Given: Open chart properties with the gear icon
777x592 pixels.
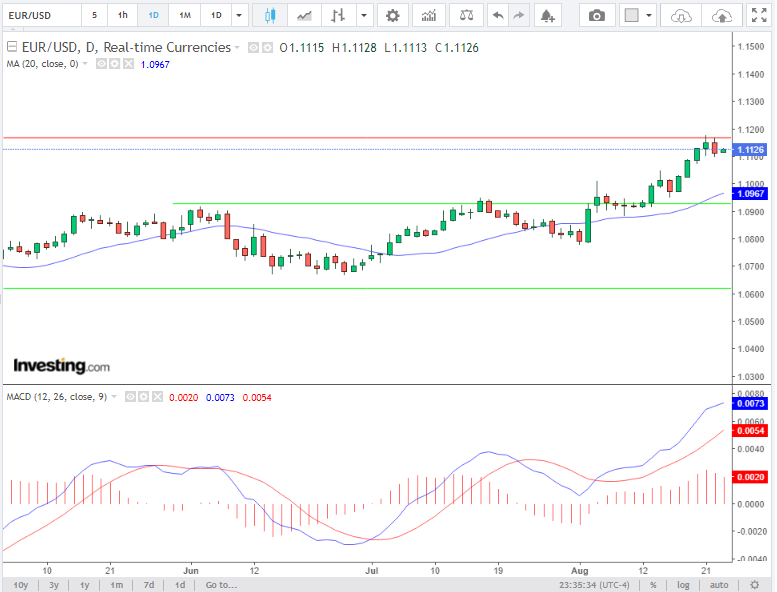Looking at the screenshot, I should pos(393,15).
